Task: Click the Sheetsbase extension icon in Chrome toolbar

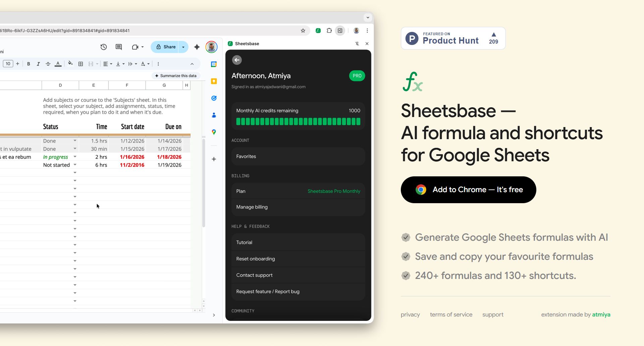Action: pos(318,31)
